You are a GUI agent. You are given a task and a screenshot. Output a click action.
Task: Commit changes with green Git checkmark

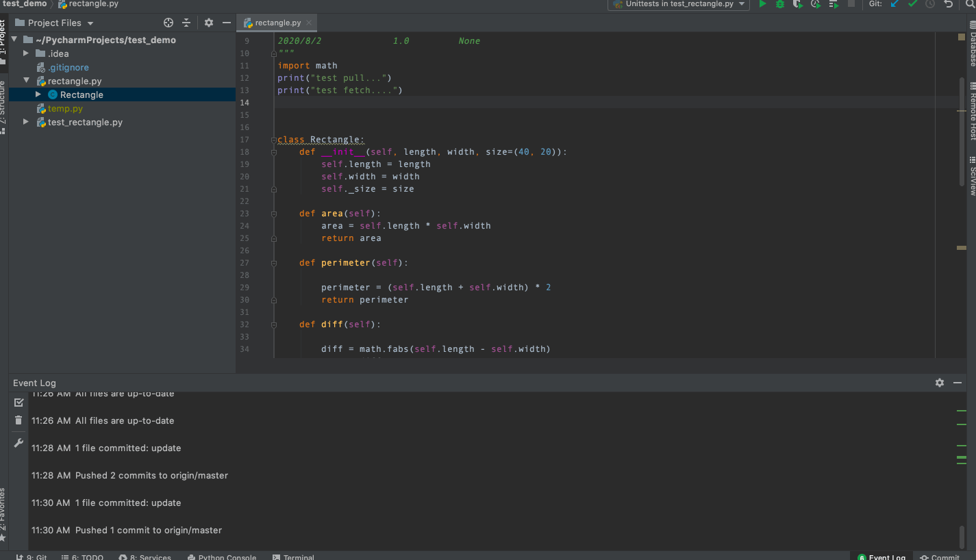[x=912, y=4]
